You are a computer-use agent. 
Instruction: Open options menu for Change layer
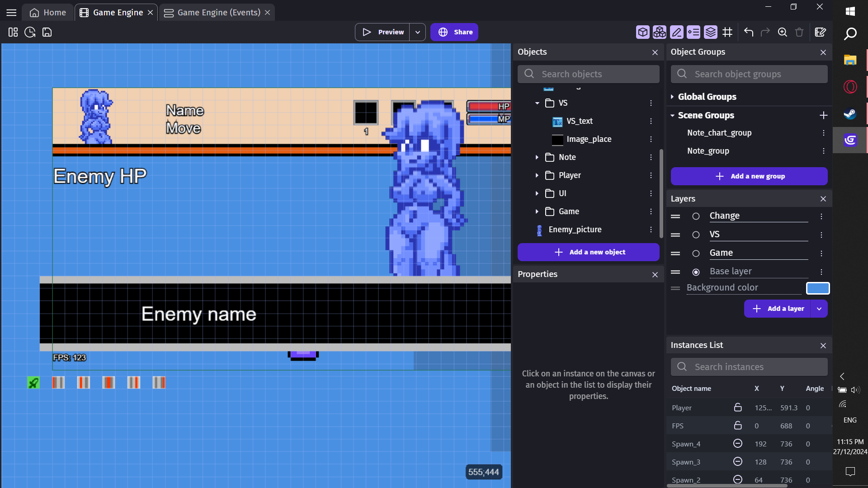[821, 216]
